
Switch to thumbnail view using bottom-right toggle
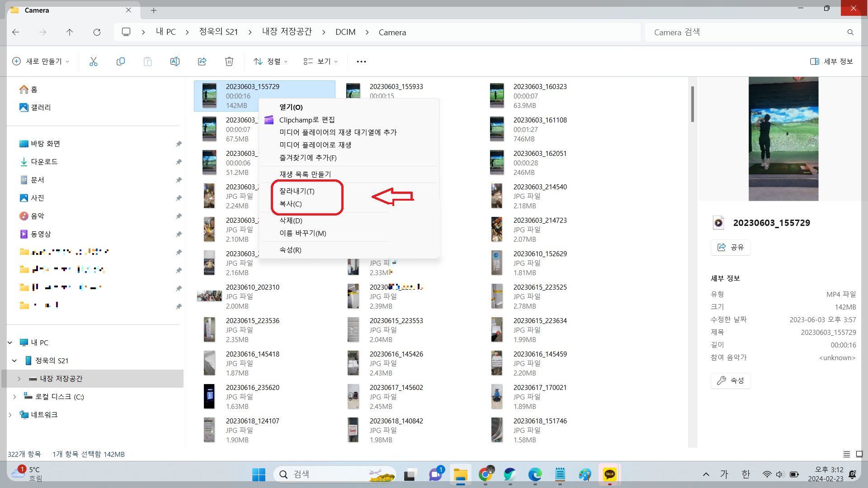[859, 454]
